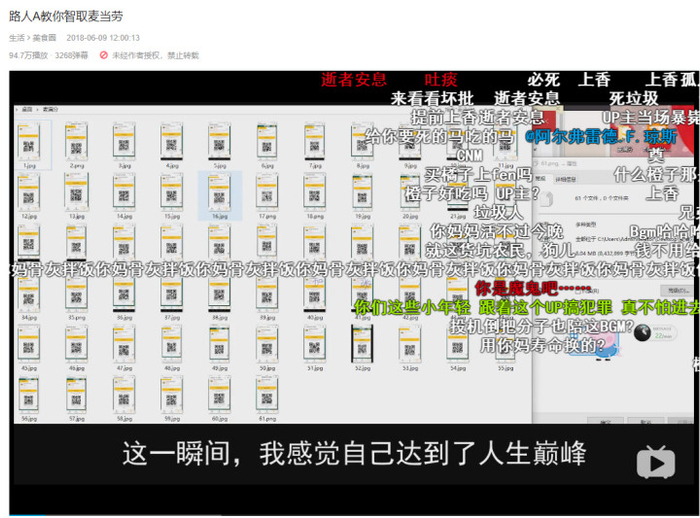Select the 15.jpg file thumbnail
The image size is (700, 518).
(172, 194)
